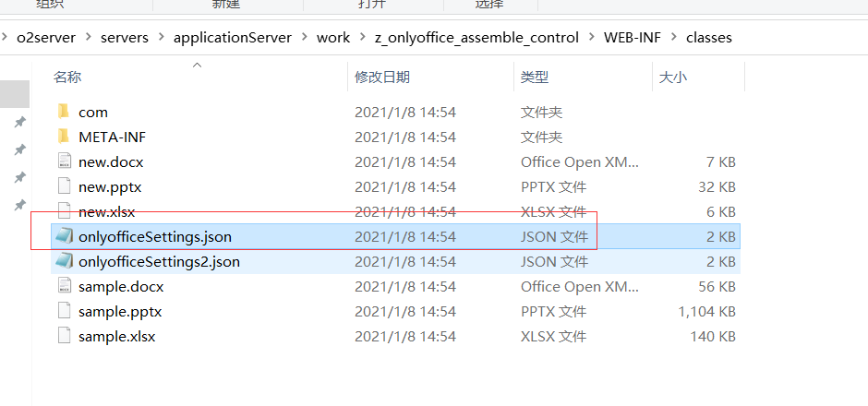This screenshot has height=406, width=868.
Task: Sort by 修改日期 column header
Action: click(x=382, y=78)
